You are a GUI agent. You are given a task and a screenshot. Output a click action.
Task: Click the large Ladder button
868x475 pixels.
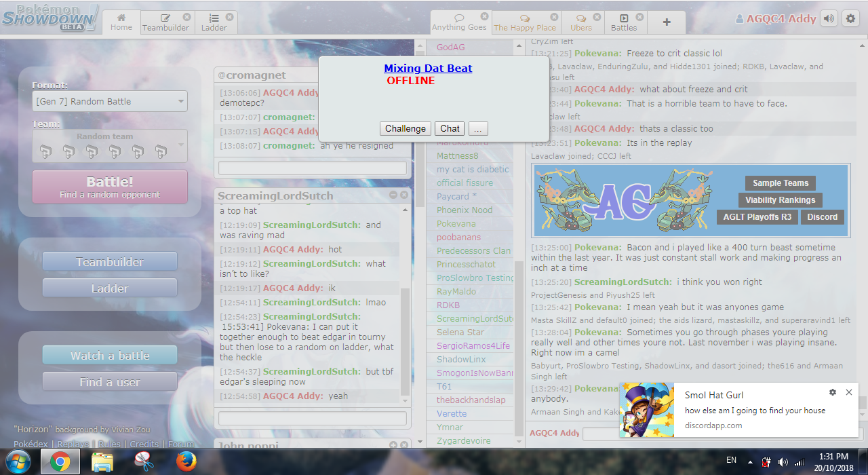click(x=110, y=288)
